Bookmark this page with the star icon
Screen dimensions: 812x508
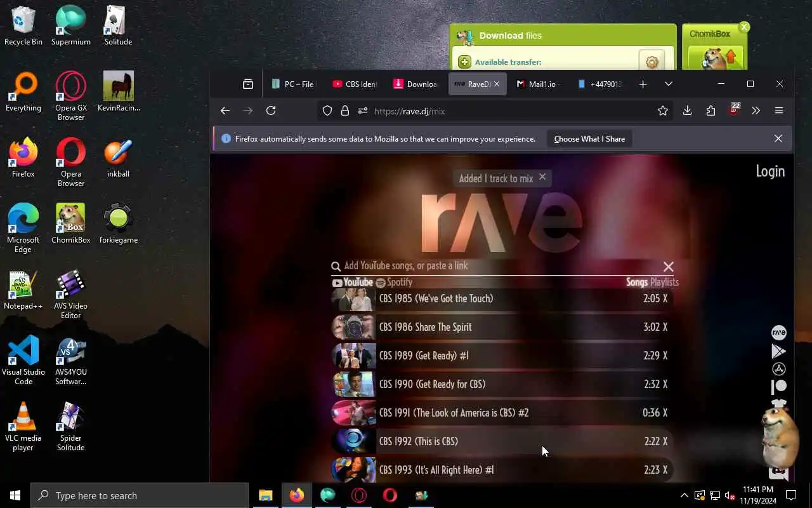coord(663,110)
